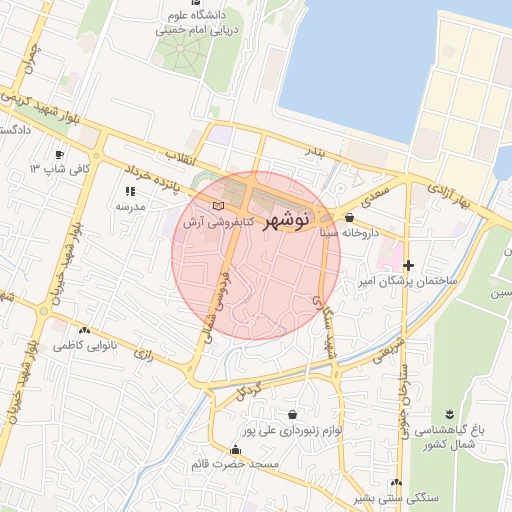This screenshot has height=512, width=512.
Task: Select the school icon above مدرسه
Action: (x=130, y=191)
